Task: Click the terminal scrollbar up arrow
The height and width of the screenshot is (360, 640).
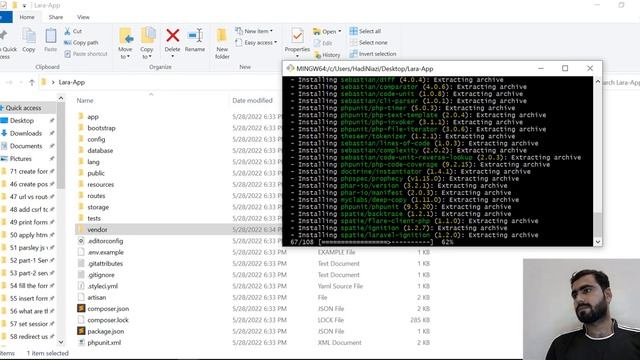Action: (x=598, y=82)
